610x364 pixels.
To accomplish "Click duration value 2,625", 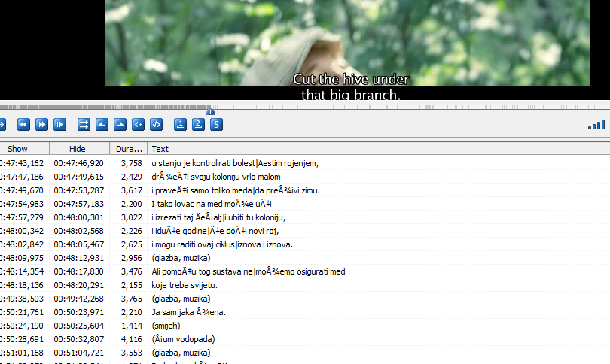I will coord(132,245).
